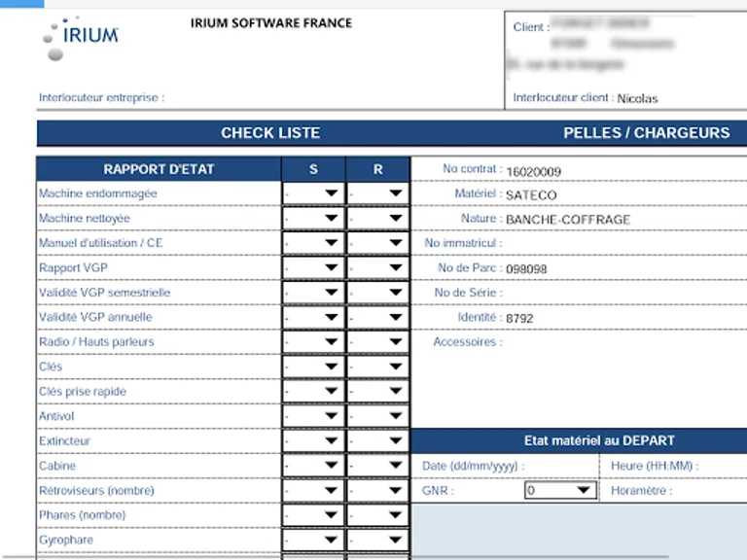Image resolution: width=747 pixels, height=560 pixels.
Task: Expand S dropdown for Radio / Hauts parleurs
Action: pyautogui.click(x=313, y=342)
